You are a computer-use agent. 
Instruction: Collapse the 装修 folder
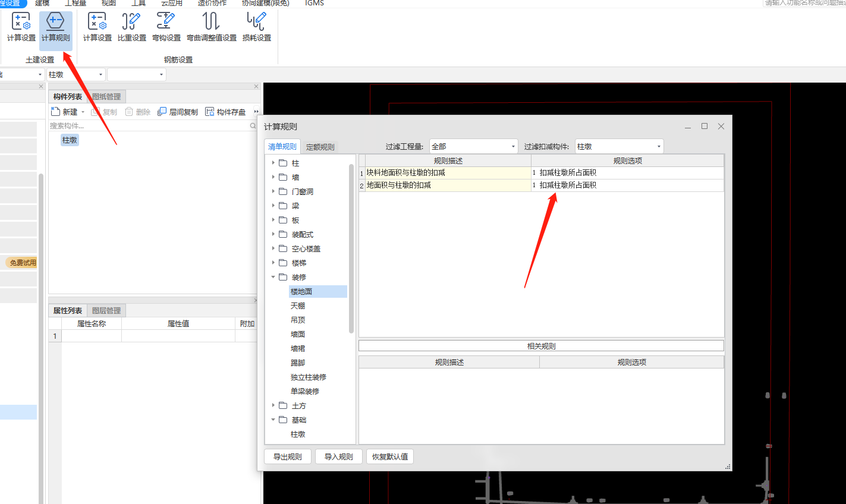273,277
